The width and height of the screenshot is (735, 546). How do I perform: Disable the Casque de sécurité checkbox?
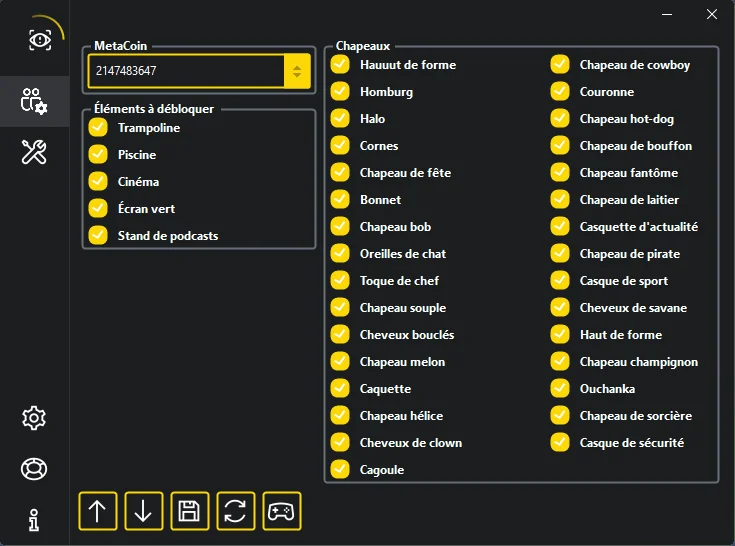[x=560, y=442]
